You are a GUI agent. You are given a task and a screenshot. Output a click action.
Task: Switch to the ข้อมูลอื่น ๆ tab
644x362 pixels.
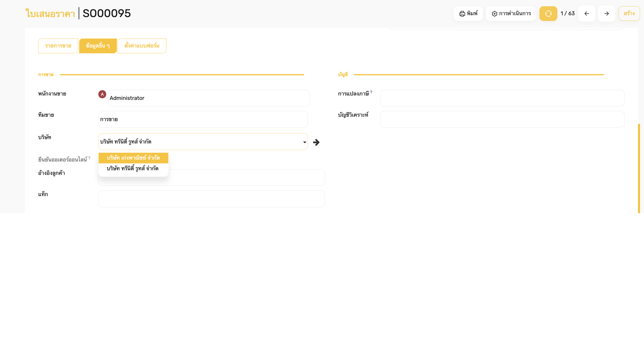click(98, 46)
